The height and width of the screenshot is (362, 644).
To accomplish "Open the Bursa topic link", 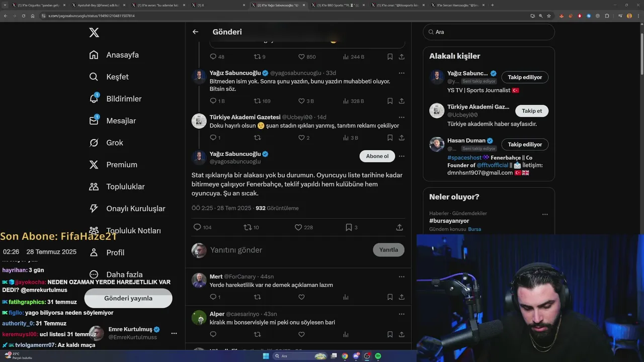I will pyautogui.click(x=474, y=229).
